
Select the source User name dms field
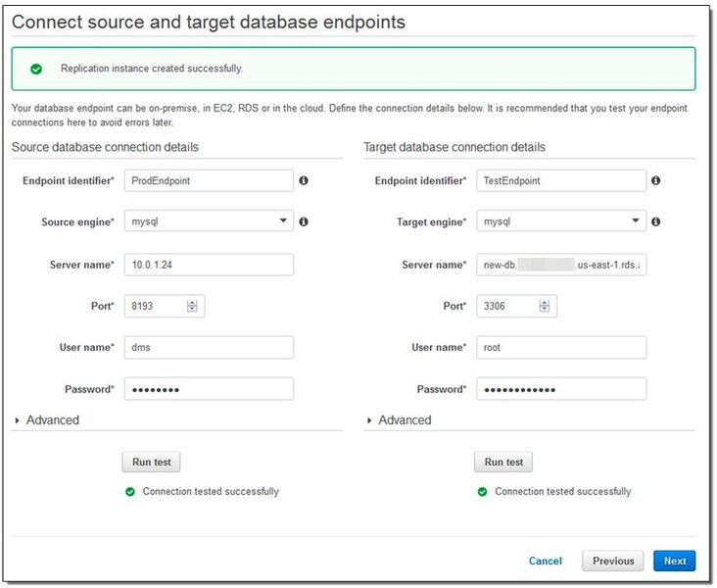(209, 348)
